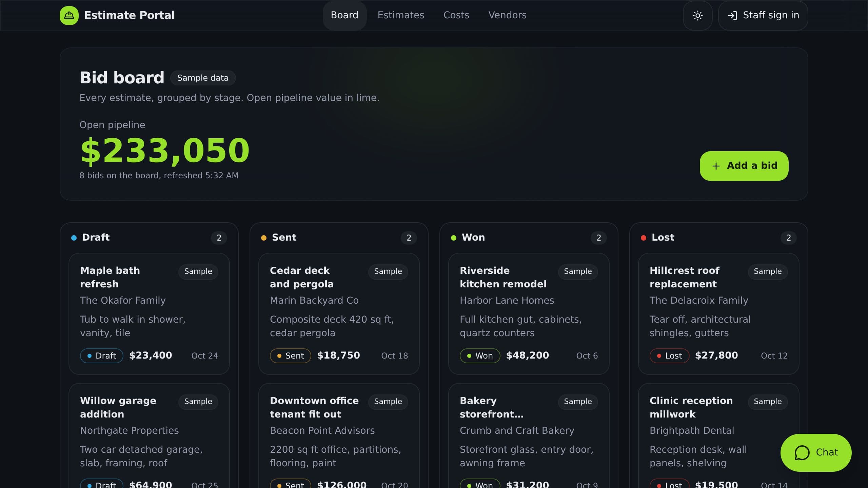Click the Sent column header
The height and width of the screenshot is (488, 868).
pos(284,238)
